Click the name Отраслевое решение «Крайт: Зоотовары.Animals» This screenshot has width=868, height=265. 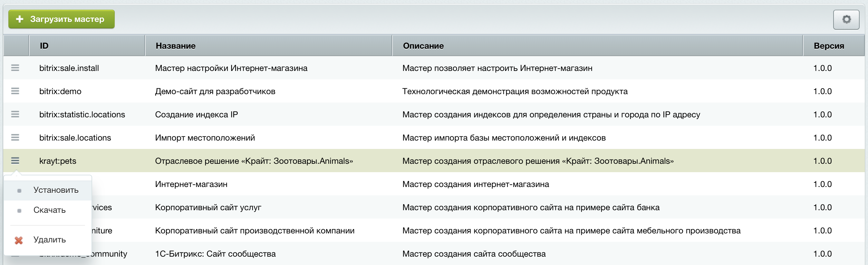[254, 161]
